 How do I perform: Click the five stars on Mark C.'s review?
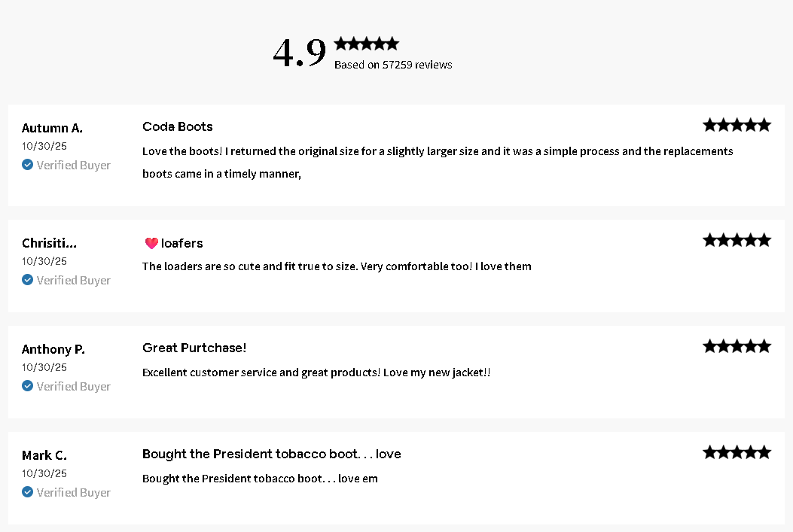coord(737,452)
